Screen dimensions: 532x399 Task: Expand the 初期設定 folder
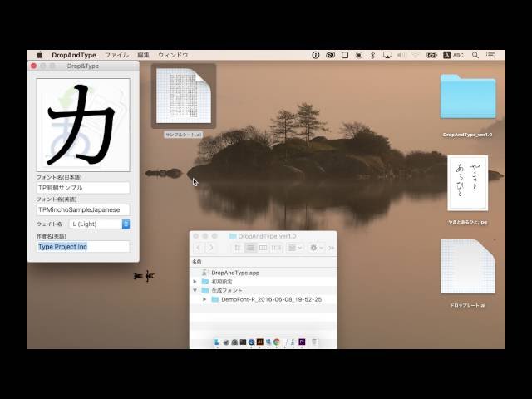click(x=195, y=282)
